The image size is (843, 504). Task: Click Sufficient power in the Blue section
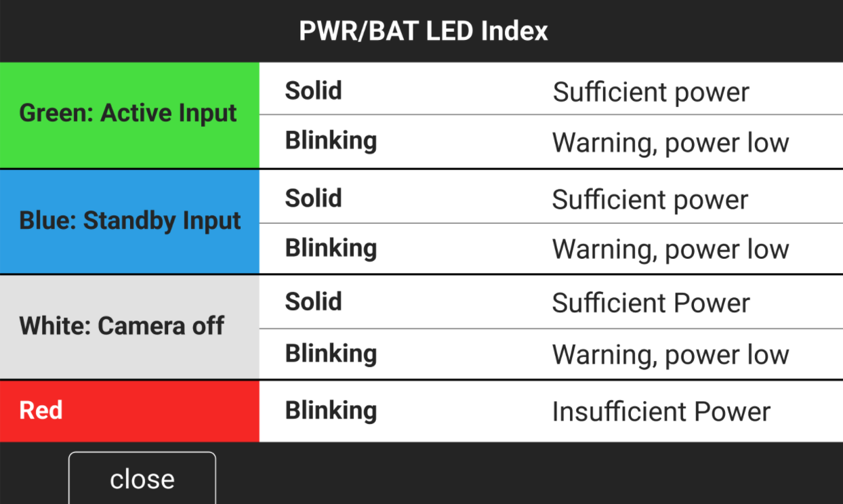click(651, 199)
